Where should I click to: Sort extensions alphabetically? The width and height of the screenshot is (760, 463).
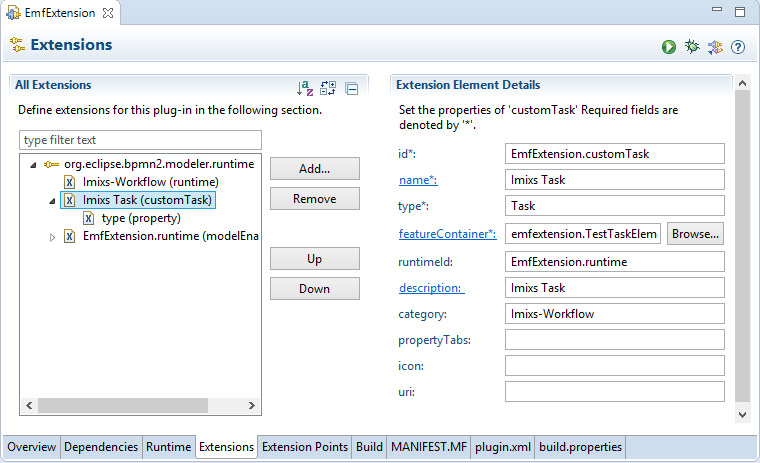305,88
